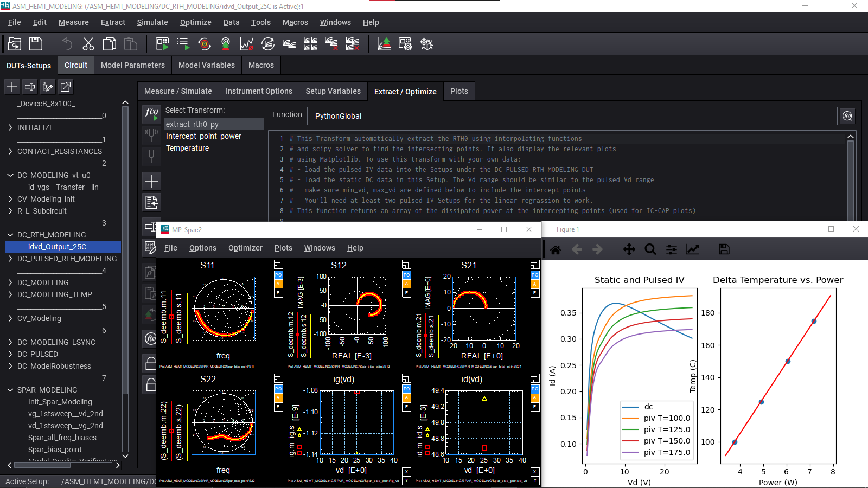The height and width of the screenshot is (488, 868).
Task: Click the Function field containing PythonGlobal
Action: click(572, 116)
